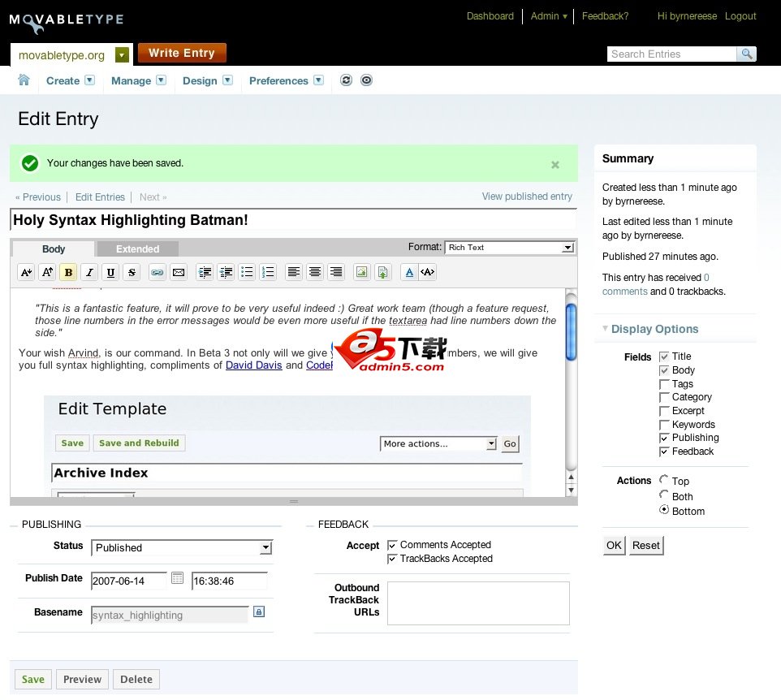The image size is (781, 700).
Task: Open the Dashboard link
Action: click(x=490, y=16)
